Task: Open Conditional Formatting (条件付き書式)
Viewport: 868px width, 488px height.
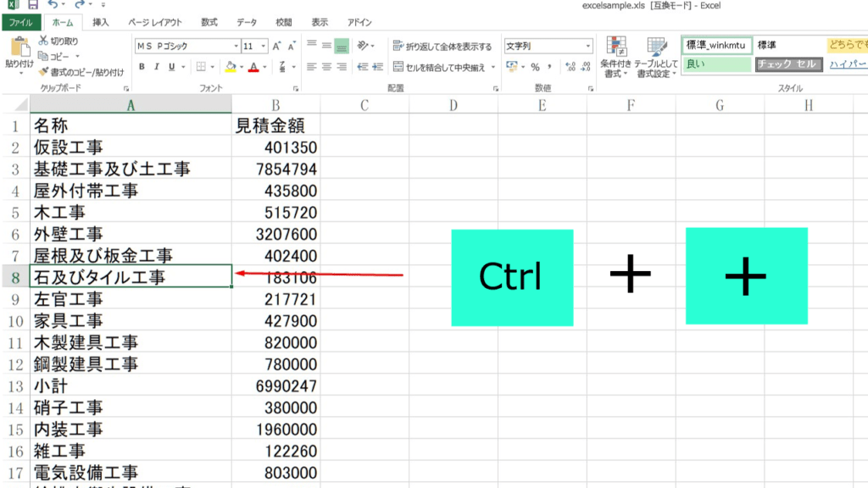Action: (615, 58)
